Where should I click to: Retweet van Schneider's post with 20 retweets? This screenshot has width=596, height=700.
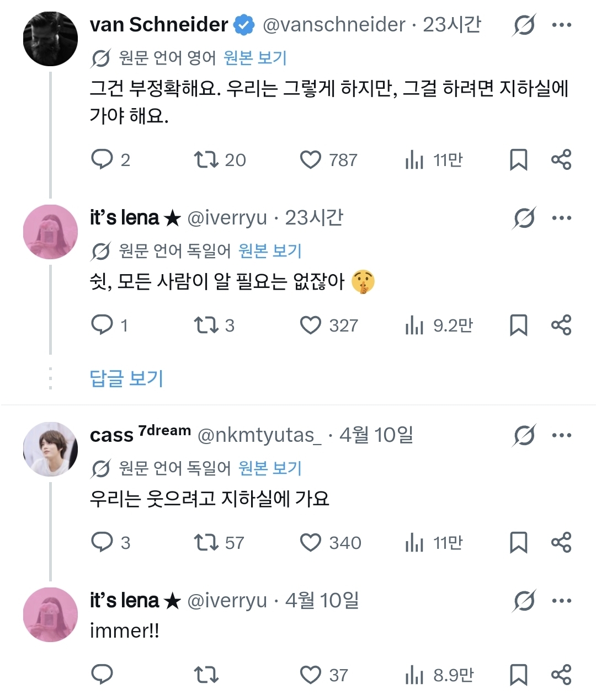[206, 160]
